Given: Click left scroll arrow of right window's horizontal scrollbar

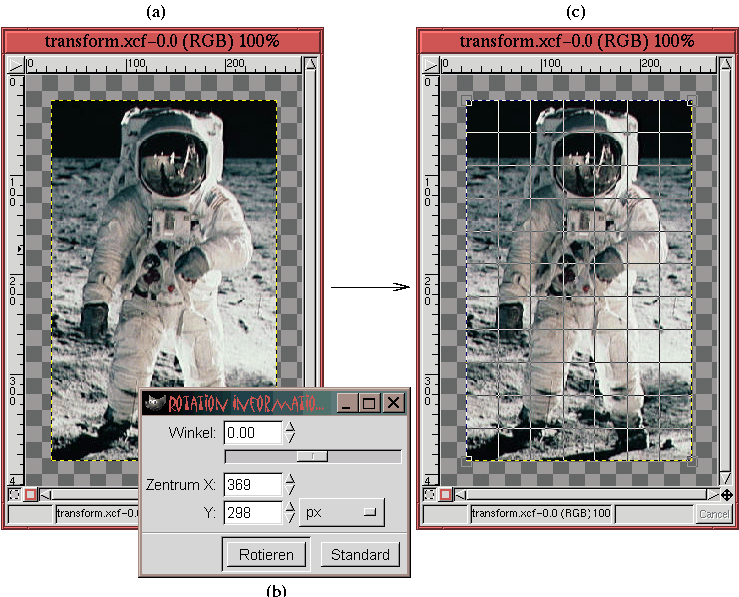Looking at the screenshot, I should point(459,494).
